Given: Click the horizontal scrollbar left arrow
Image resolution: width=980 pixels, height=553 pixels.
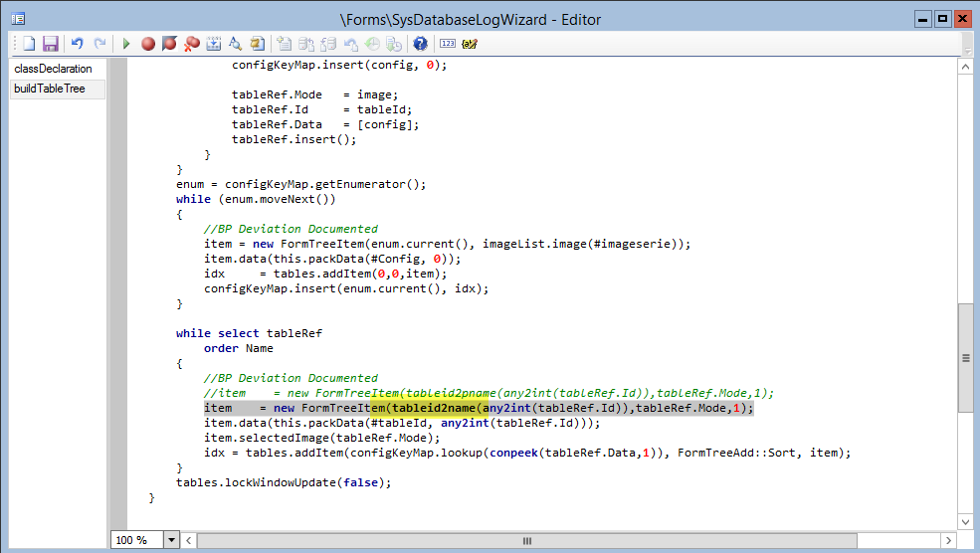Looking at the screenshot, I should pyautogui.click(x=190, y=540).
